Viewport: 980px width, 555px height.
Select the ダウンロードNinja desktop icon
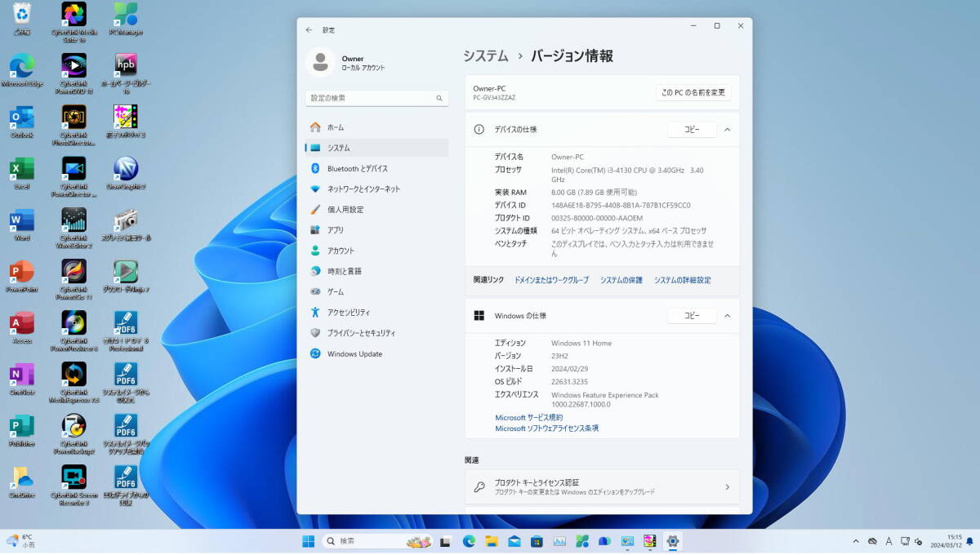click(126, 275)
